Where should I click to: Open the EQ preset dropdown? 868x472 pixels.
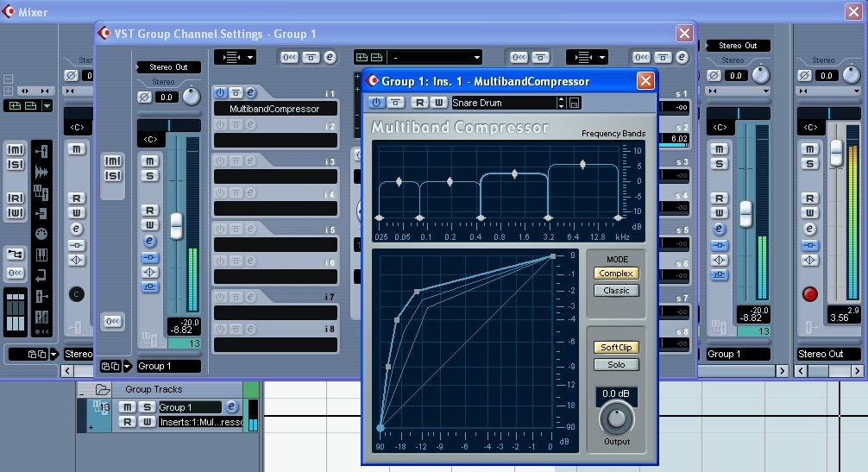point(435,57)
